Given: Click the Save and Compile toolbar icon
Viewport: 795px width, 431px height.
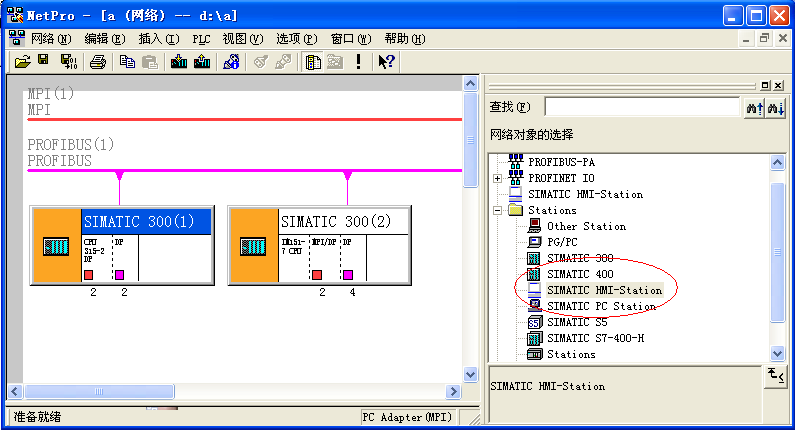Looking at the screenshot, I should coord(68,62).
